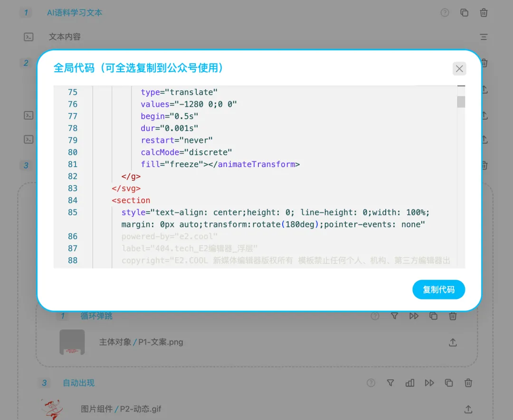Click the code icon beside 文本内容
This screenshot has width=513, height=420.
28,37
